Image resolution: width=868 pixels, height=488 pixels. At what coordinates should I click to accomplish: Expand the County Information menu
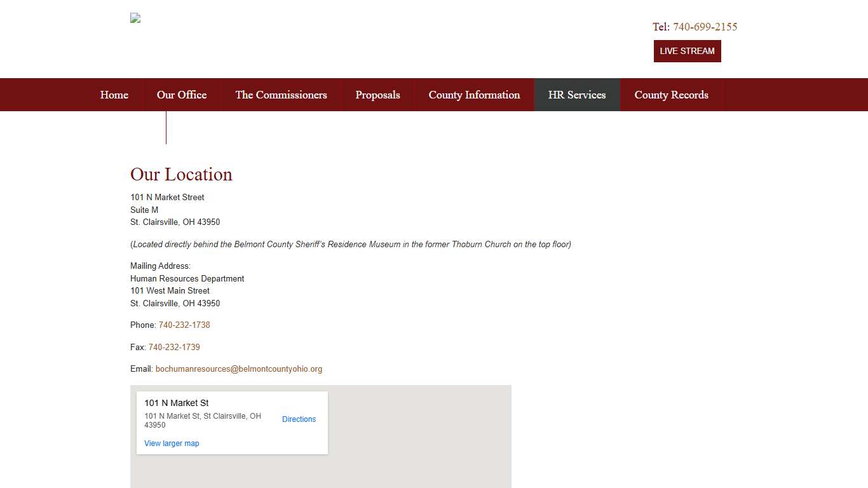(x=474, y=95)
